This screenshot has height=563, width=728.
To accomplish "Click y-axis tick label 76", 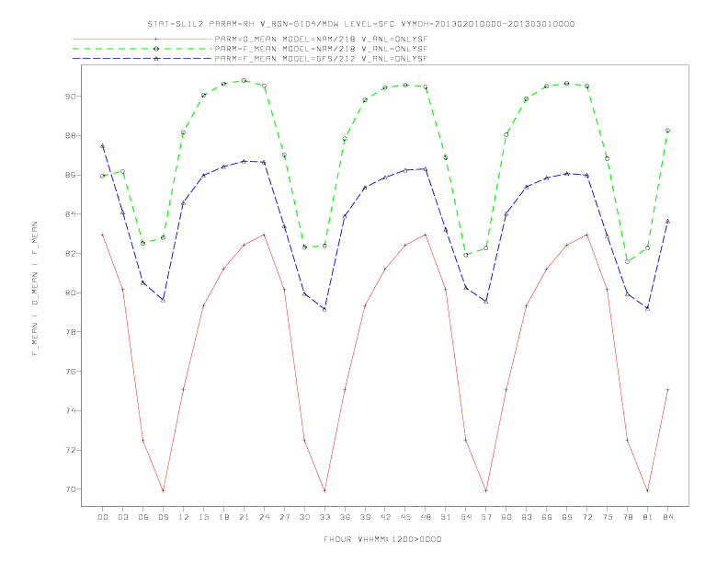I will [71, 372].
